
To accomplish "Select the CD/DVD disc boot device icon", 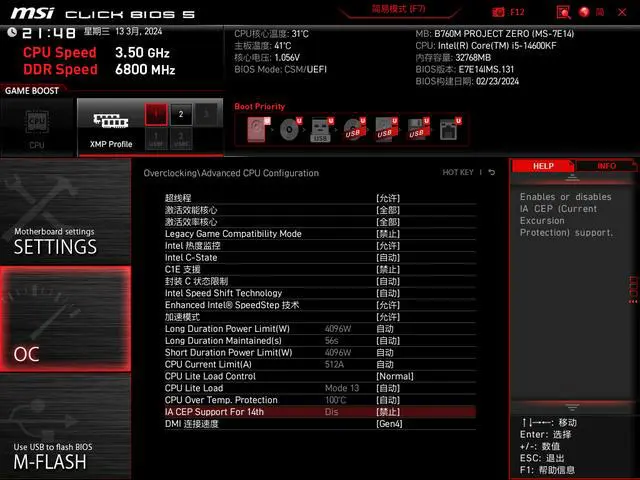I will tap(290, 129).
